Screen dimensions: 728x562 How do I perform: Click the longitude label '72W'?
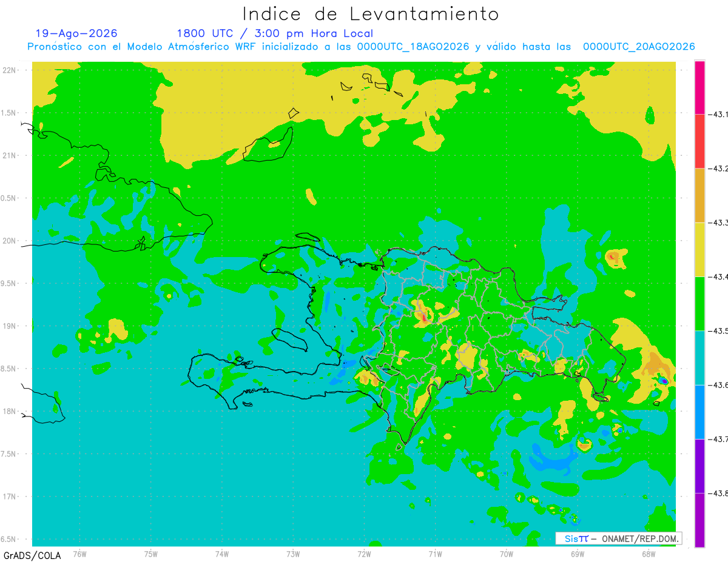tap(364, 553)
